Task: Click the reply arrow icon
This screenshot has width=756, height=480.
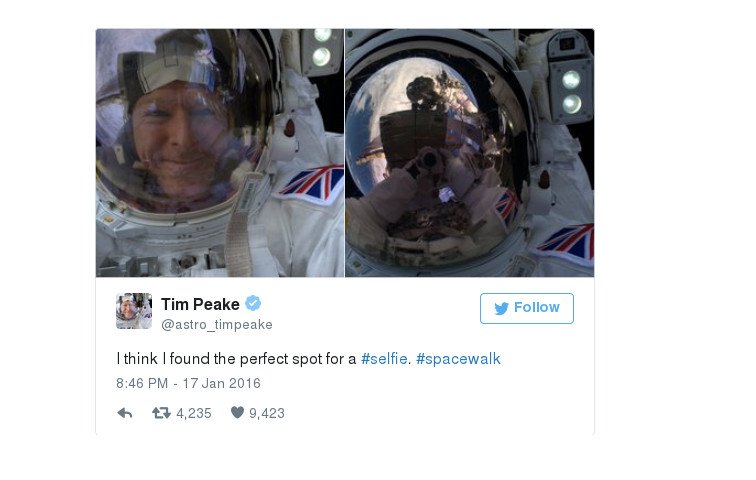Action: point(125,413)
